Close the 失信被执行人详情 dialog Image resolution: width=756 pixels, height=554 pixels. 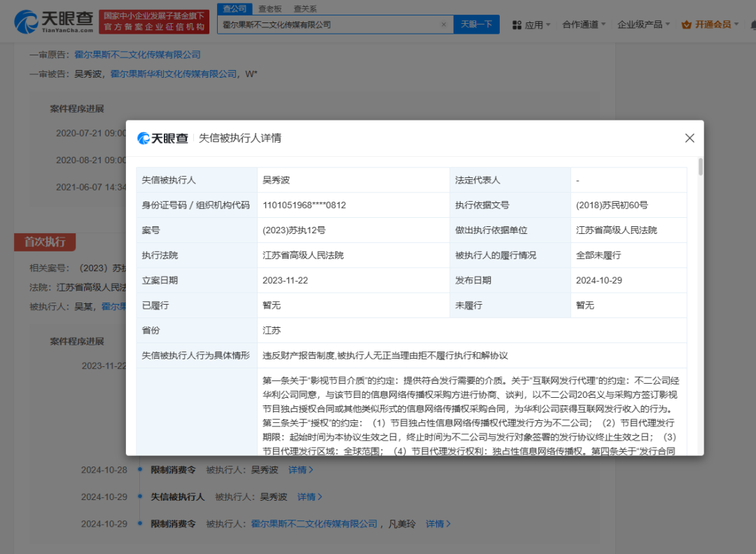click(689, 138)
